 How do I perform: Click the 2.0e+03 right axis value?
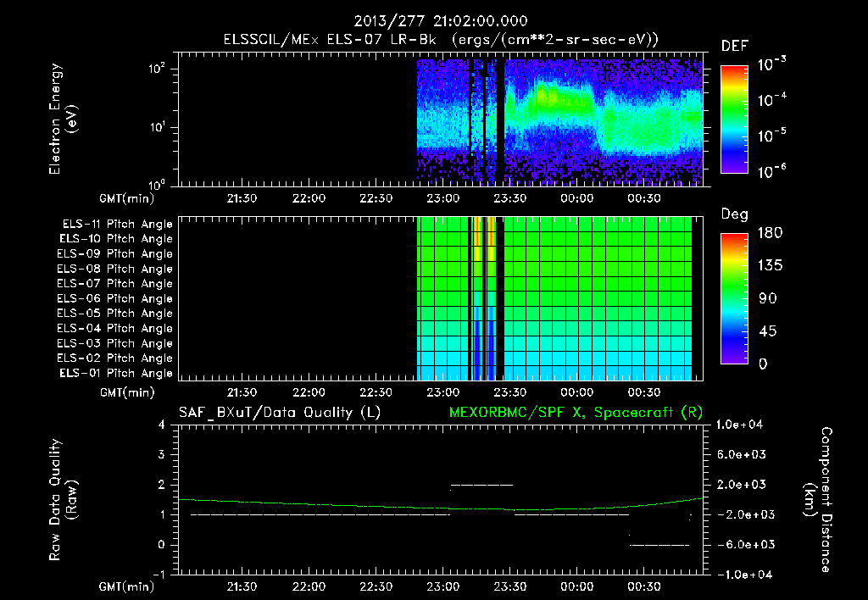click(x=742, y=485)
